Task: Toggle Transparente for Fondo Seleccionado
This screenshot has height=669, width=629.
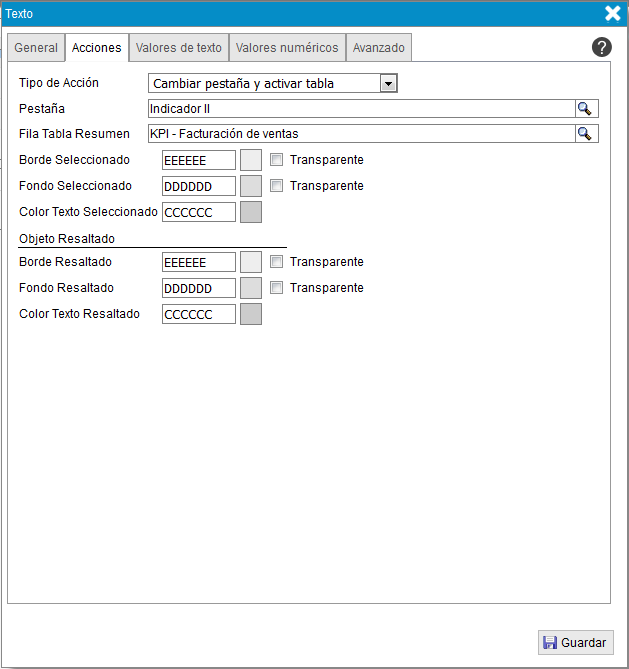Action: point(277,186)
